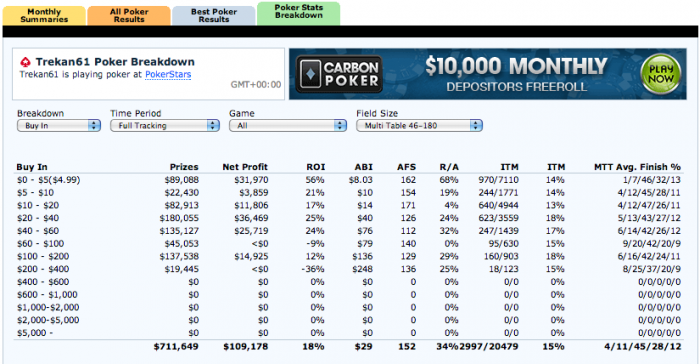
Task: Click the Trekan61 Poker Breakdown heading
Action: point(115,62)
